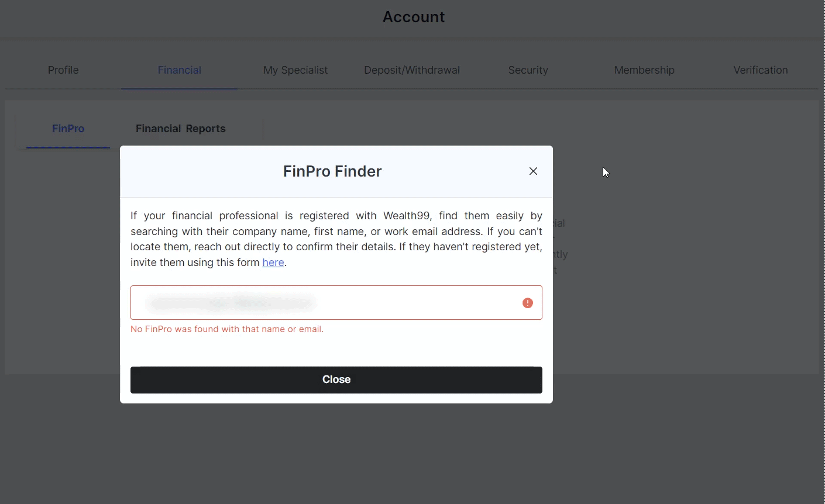The width and height of the screenshot is (825, 504).
Task: Select the FinPro sub-tab
Action: click(x=68, y=129)
